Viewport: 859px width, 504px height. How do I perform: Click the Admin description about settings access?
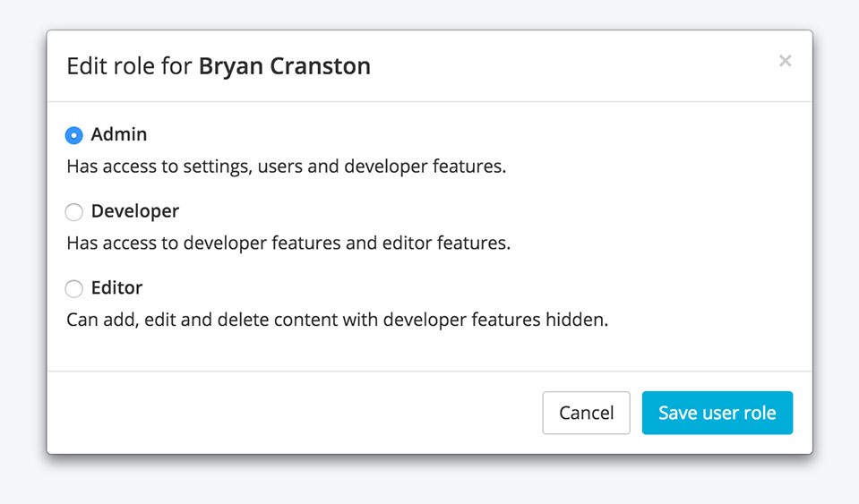(286, 167)
